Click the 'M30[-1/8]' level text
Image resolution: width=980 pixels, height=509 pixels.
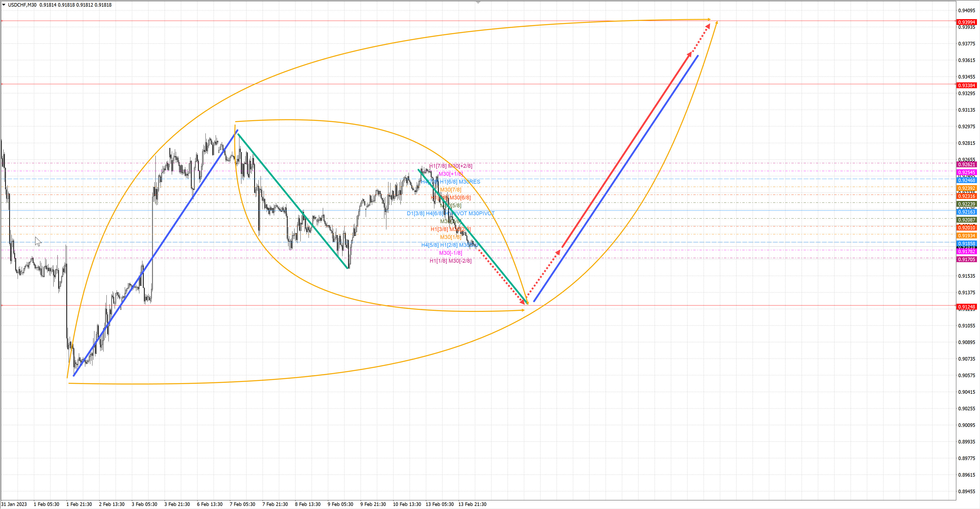(x=450, y=253)
